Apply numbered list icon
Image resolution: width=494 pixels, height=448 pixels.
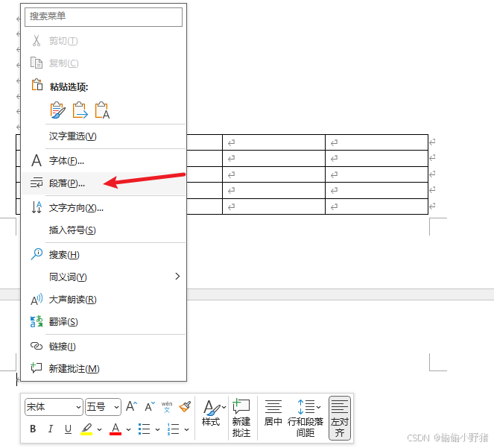tap(174, 429)
